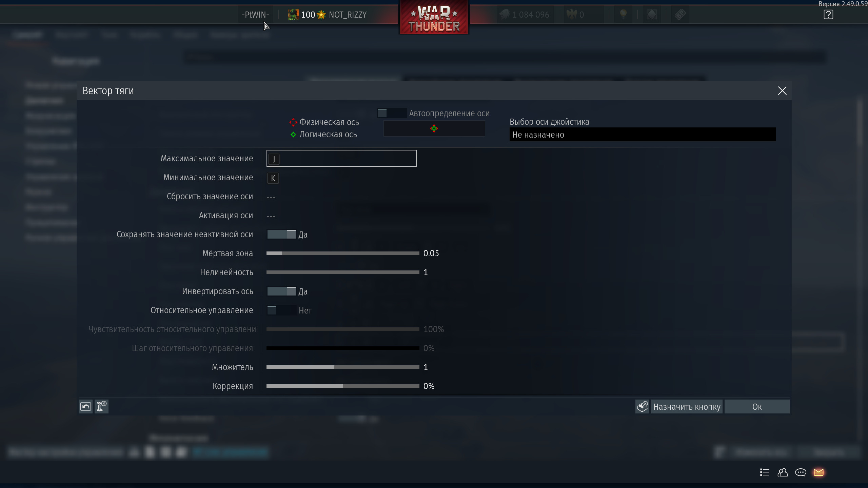Click the Мёртвая зона slider
The width and height of the screenshot is (868, 488).
point(342,253)
